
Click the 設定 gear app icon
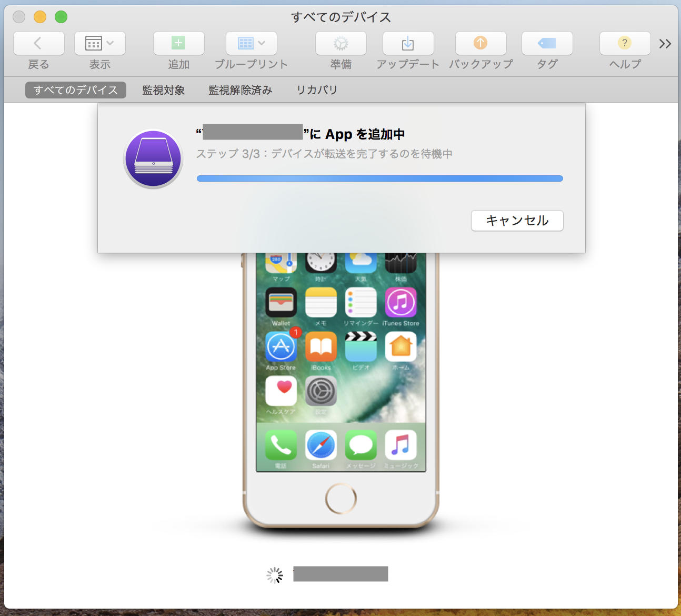pyautogui.click(x=321, y=391)
